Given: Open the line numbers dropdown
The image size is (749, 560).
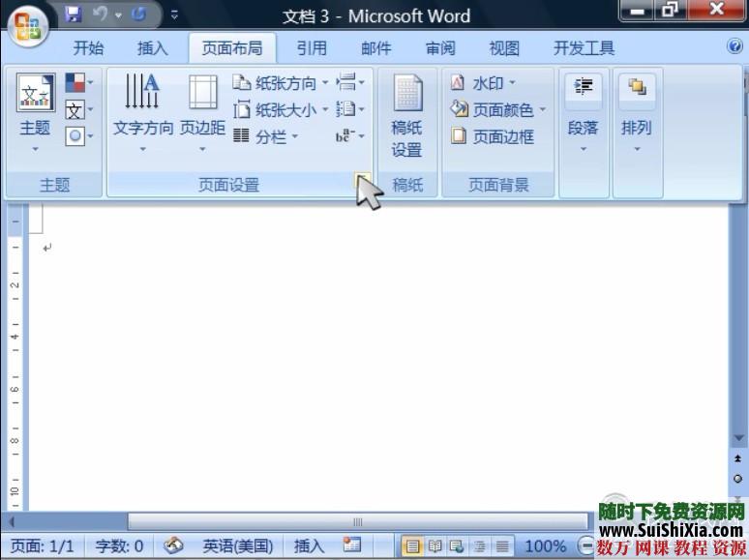Looking at the screenshot, I should tap(350, 109).
